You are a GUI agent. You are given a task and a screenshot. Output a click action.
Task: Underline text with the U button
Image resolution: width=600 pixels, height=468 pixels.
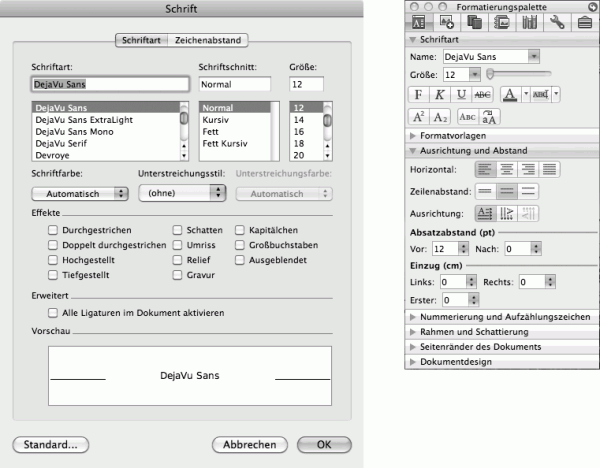point(461,94)
